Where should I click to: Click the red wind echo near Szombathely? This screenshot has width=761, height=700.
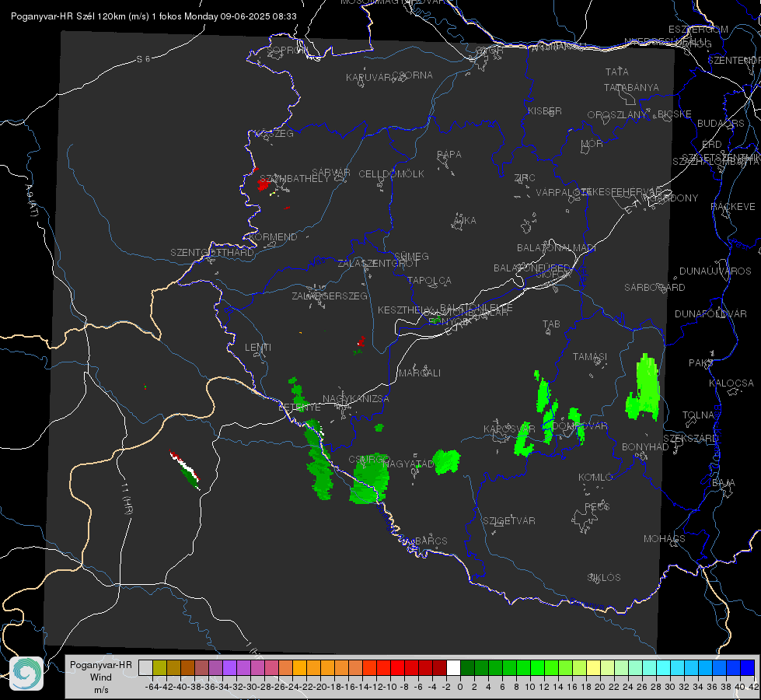(x=264, y=184)
